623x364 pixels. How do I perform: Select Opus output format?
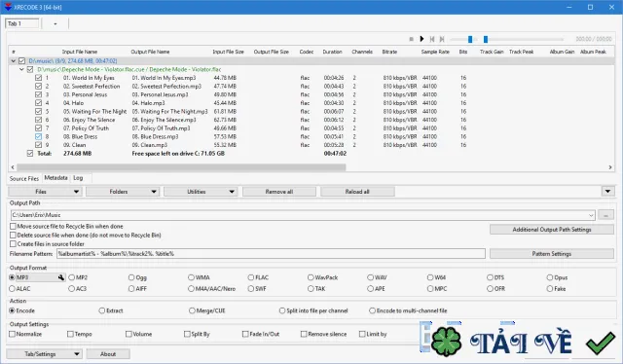tap(550, 277)
